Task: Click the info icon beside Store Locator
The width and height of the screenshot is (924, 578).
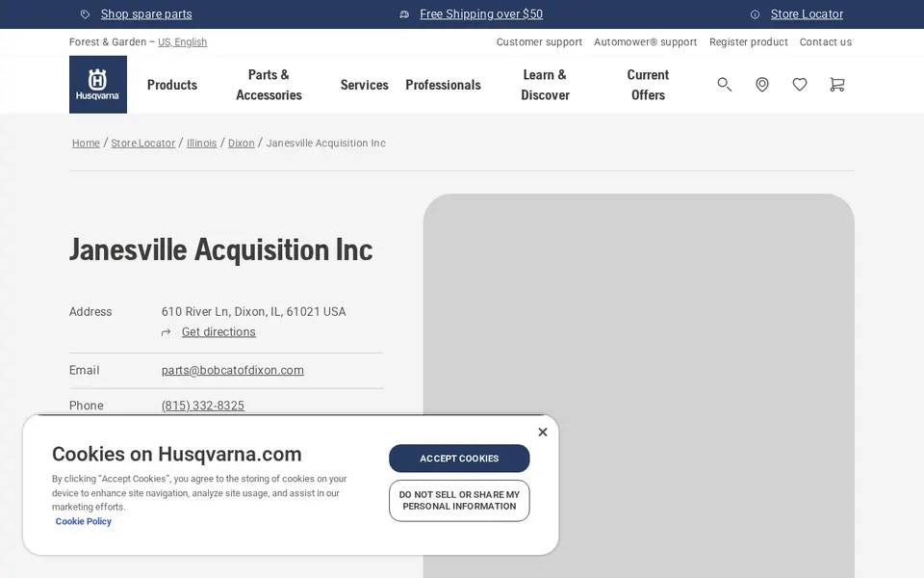Action: click(755, 14)
